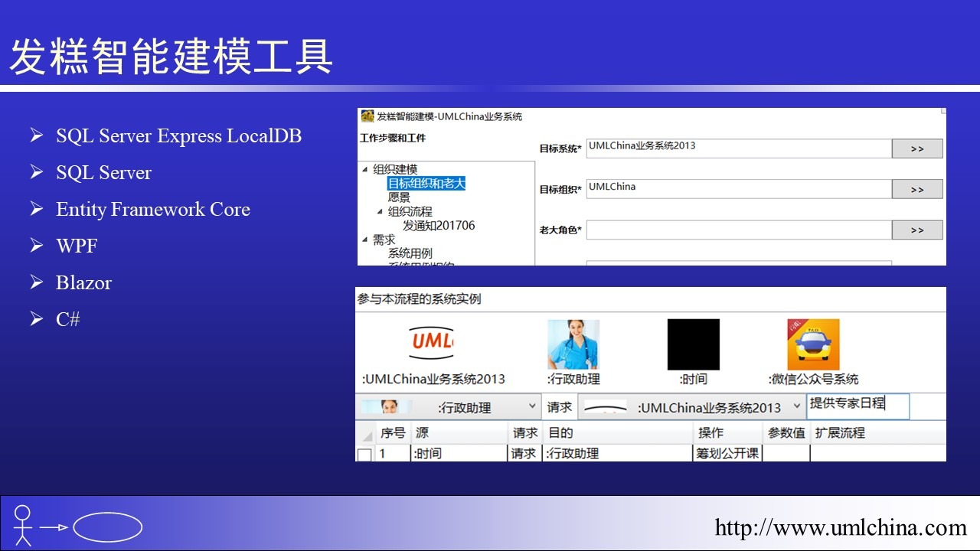Select the black 时间 instance image
The width and height of the screenshot is (980, 551).
(694, 344)
